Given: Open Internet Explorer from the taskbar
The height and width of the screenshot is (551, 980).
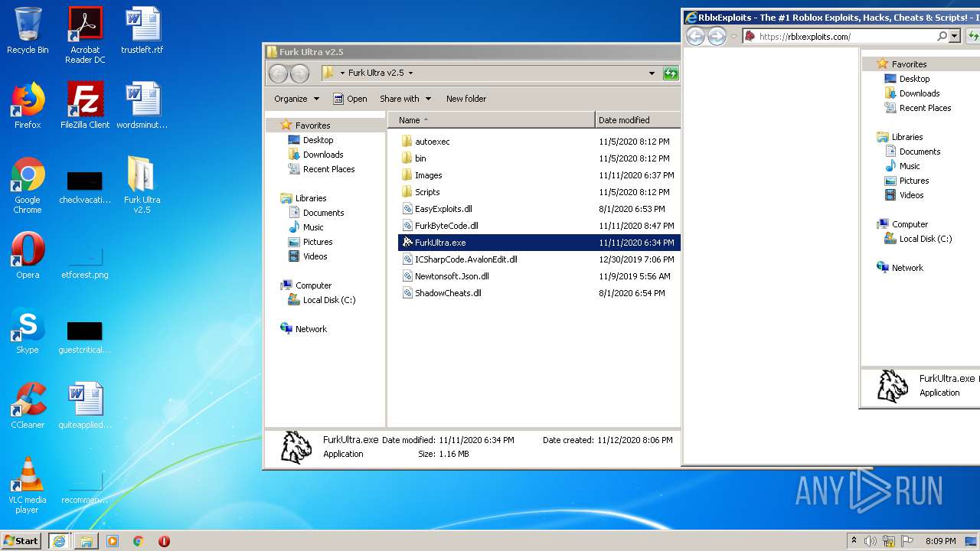Looking at the screenshot, I should pos(58,541).
